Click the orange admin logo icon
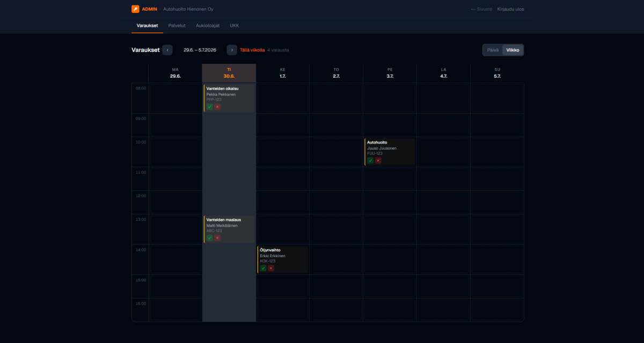 tap(135, 9)
